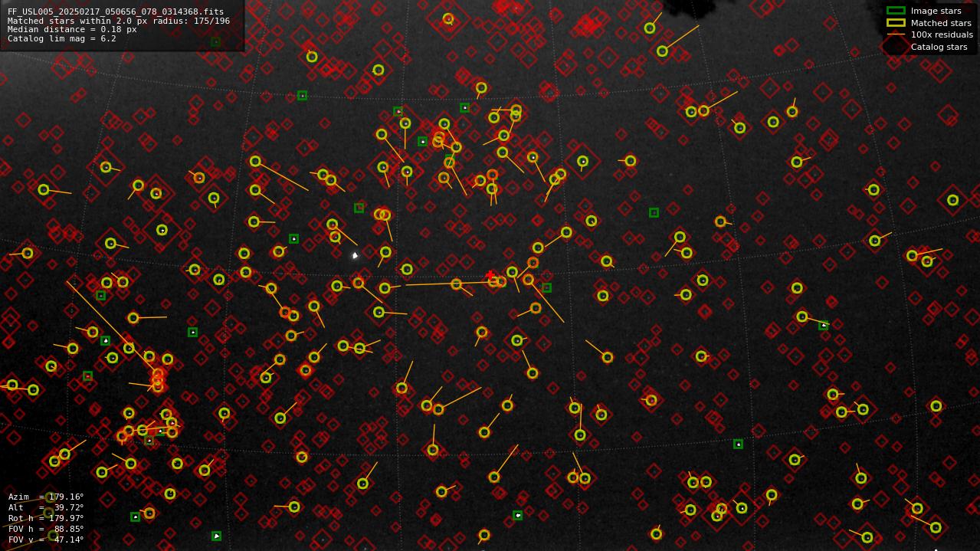The width and height of the screenshot is (980, 551).
Task: Click the 'Image stars' legend label
Action: 936,11
